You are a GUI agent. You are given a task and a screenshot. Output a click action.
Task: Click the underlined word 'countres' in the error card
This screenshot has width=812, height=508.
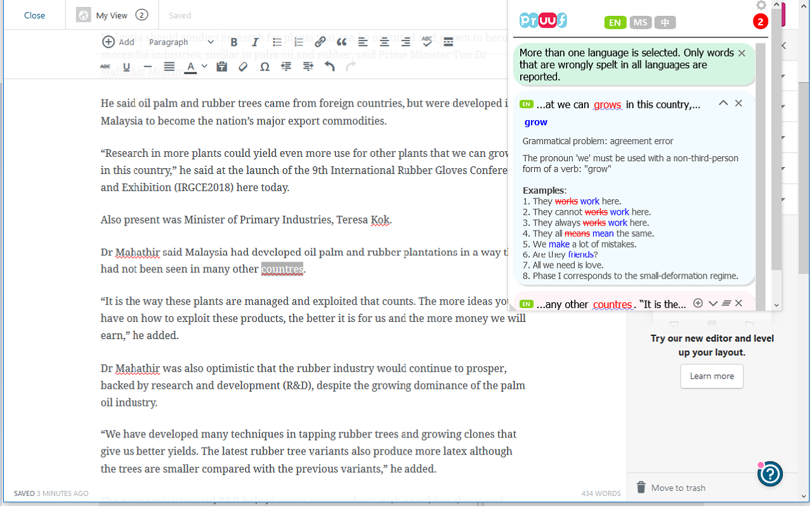click(x=612, y=305)
